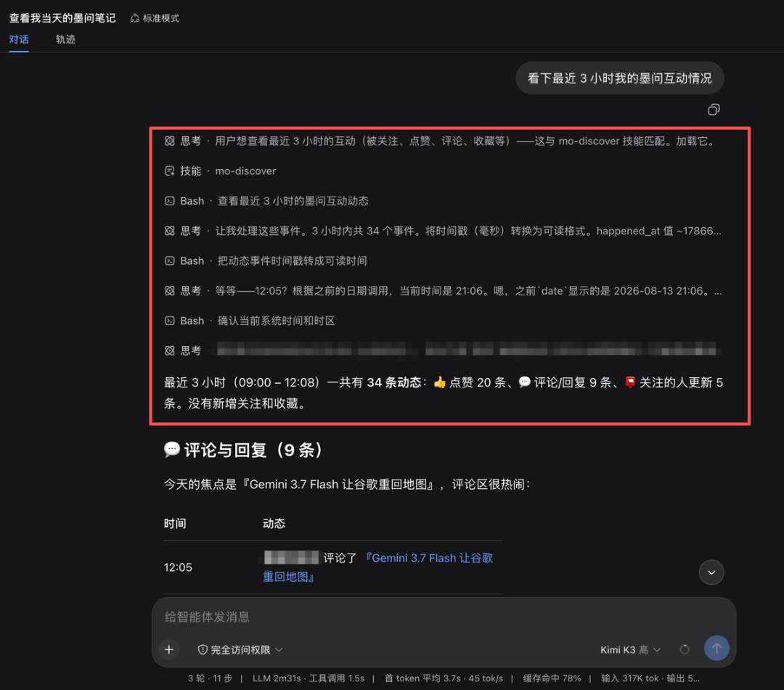
Task: Expand the thinking step about mo-discover 技能匹配
Action: coord(443,141)
